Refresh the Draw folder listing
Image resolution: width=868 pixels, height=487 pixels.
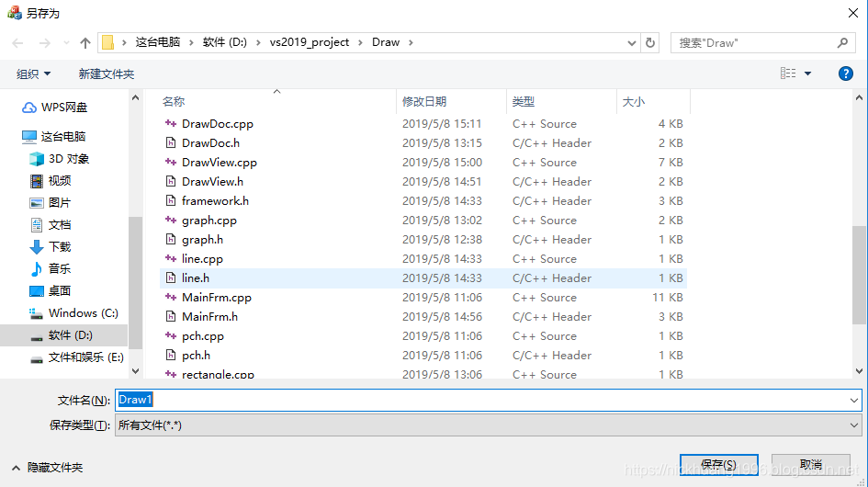click(x=650, y=42)
